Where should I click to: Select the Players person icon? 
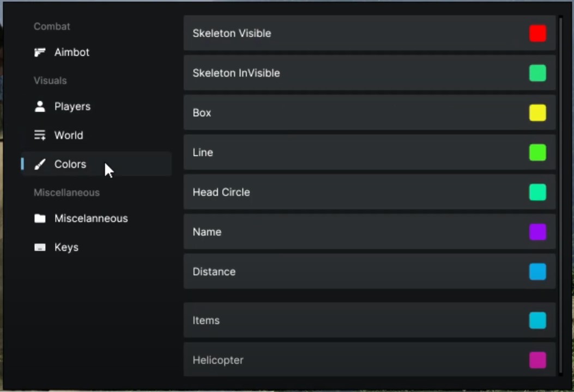[x=40, y=106]
